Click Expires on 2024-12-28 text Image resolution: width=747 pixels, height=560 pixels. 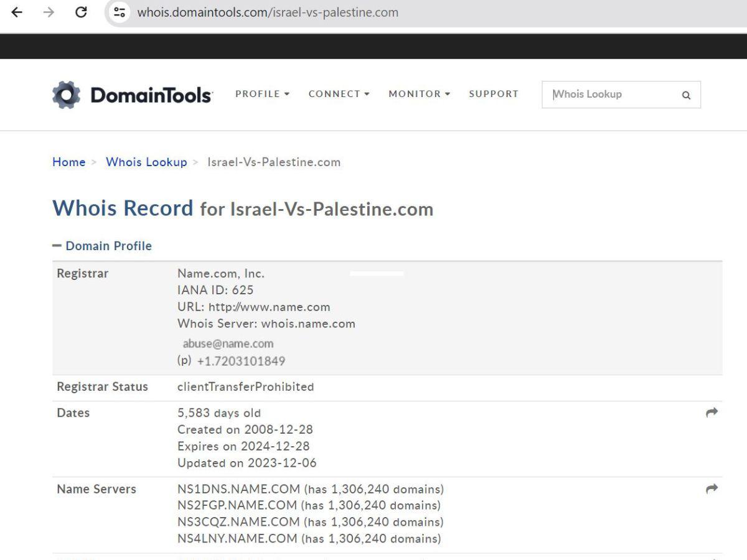[243, 446]
